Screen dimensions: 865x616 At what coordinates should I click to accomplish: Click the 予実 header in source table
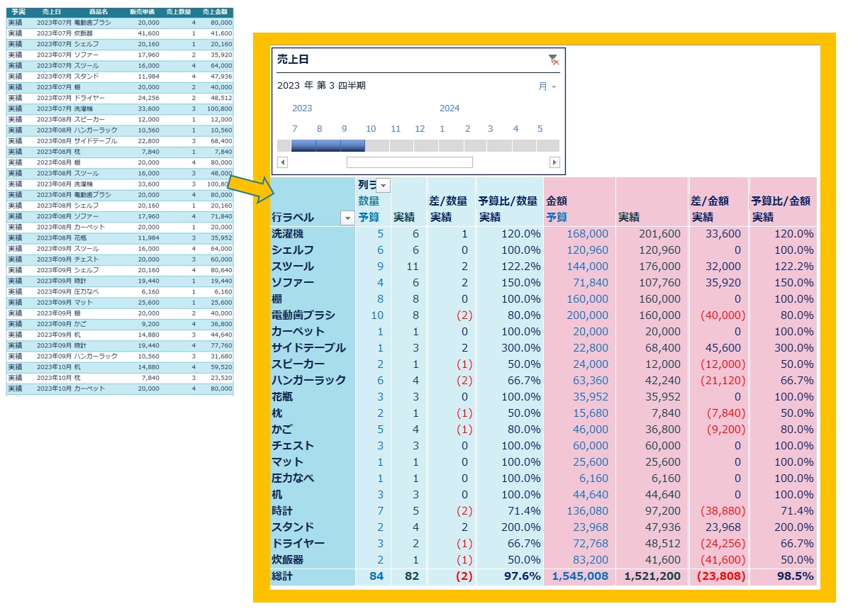click(x=18, y=12)
